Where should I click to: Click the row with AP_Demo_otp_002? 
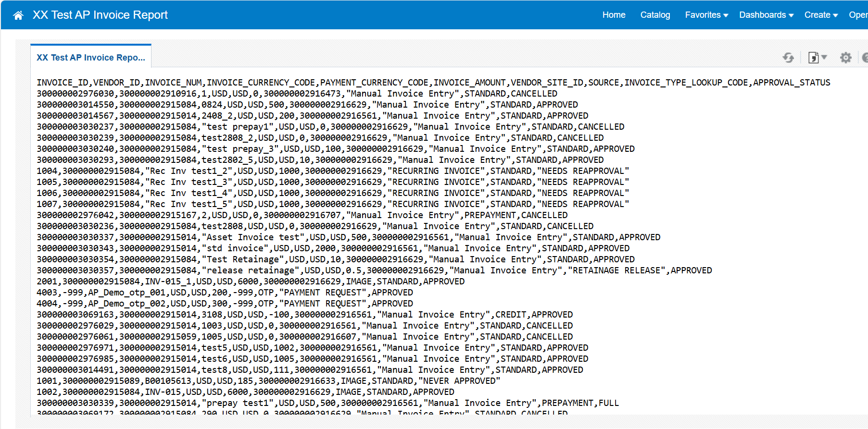click(x=225, y=304)
